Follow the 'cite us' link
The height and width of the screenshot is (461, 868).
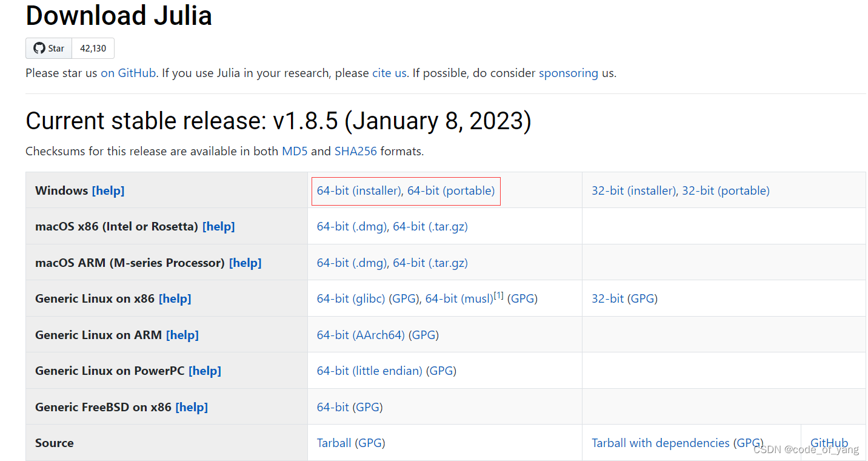(x=389, y=73)
